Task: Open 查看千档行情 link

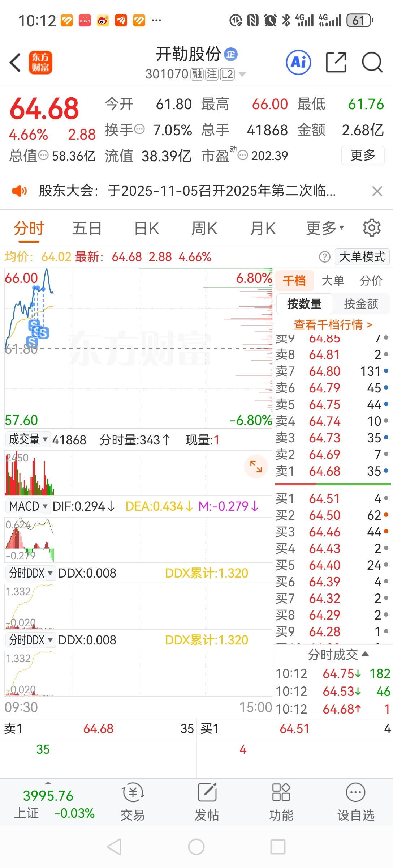Action: (x=333, y=325)
